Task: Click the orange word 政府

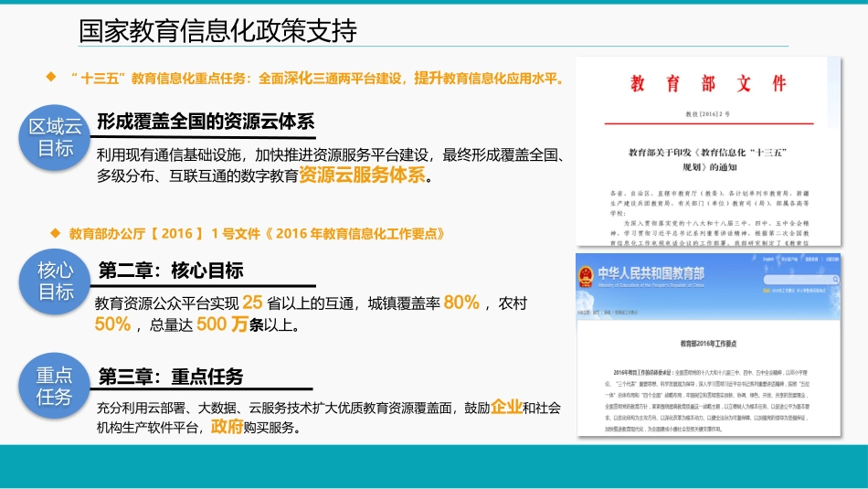Action: click(x=227, y=427)
